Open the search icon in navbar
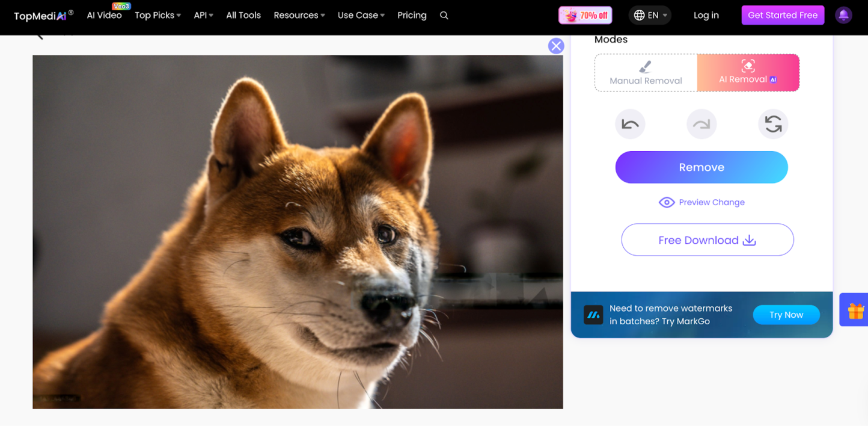Viewport: 868px width, 426px height. (x=444, y=16)
